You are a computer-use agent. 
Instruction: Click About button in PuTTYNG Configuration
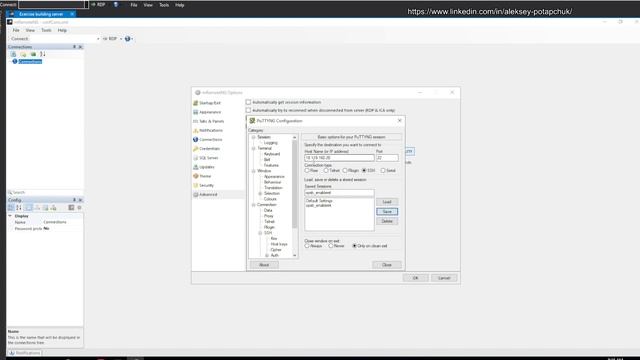[264, 265]
